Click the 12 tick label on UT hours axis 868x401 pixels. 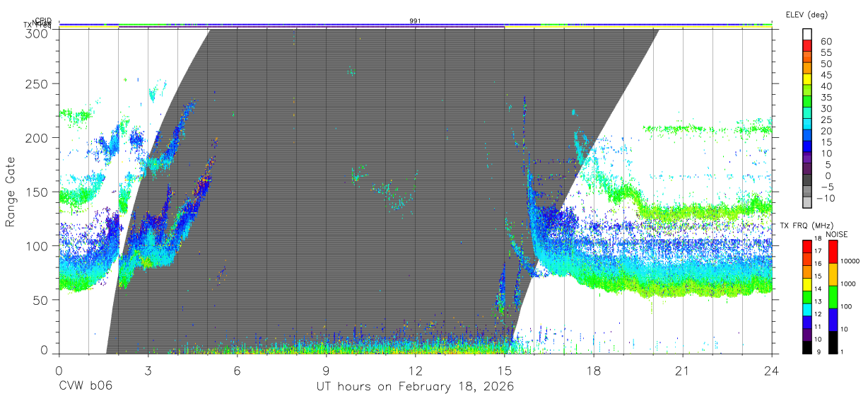point(415,370)
